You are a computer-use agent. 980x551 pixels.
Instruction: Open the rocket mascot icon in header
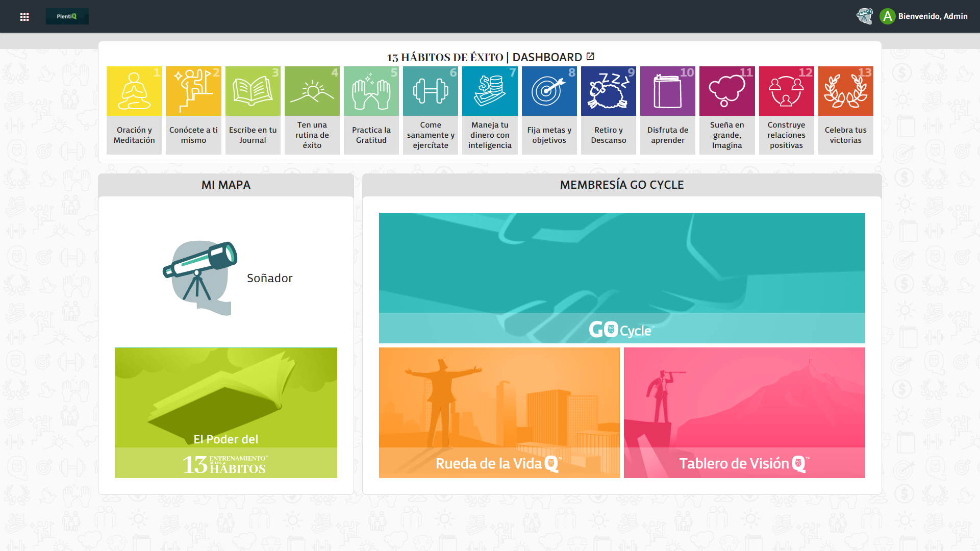865,16
